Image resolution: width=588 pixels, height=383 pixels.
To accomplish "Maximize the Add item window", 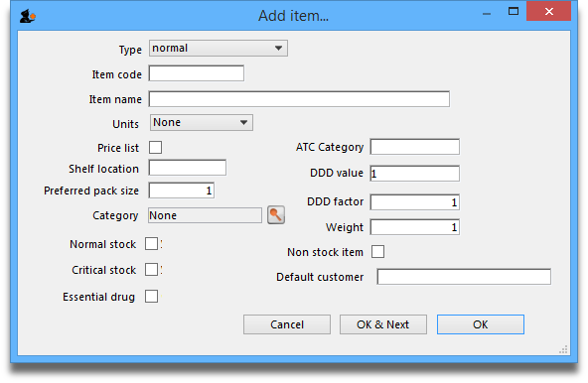I will 514,11.
